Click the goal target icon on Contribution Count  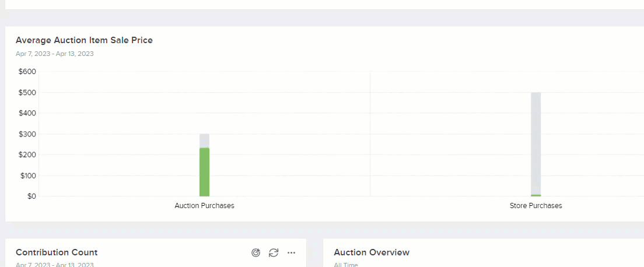click(256, 252)
